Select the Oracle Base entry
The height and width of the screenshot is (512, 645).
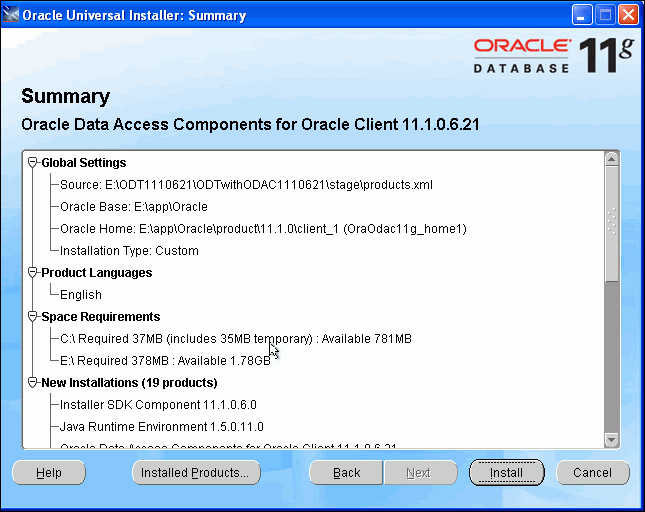coord(134,207)
